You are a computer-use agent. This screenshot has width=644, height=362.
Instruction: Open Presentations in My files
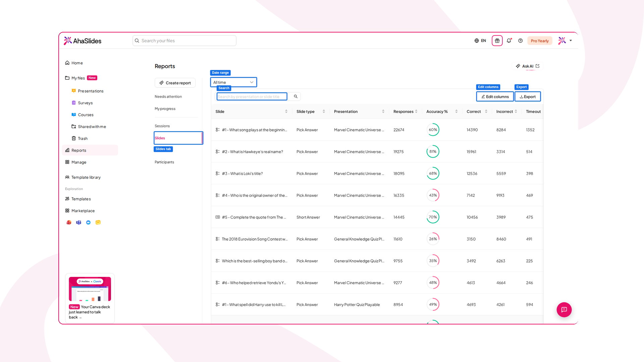(91, 91)
